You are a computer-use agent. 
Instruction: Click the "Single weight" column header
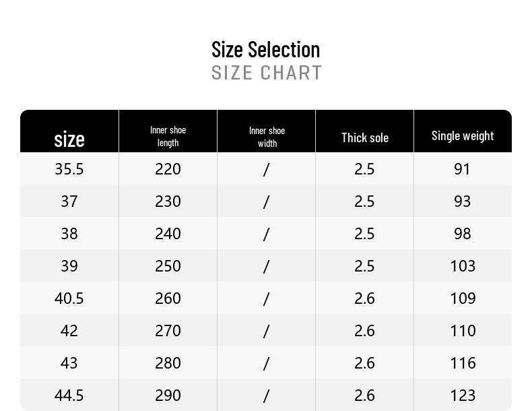pos(463,135)
